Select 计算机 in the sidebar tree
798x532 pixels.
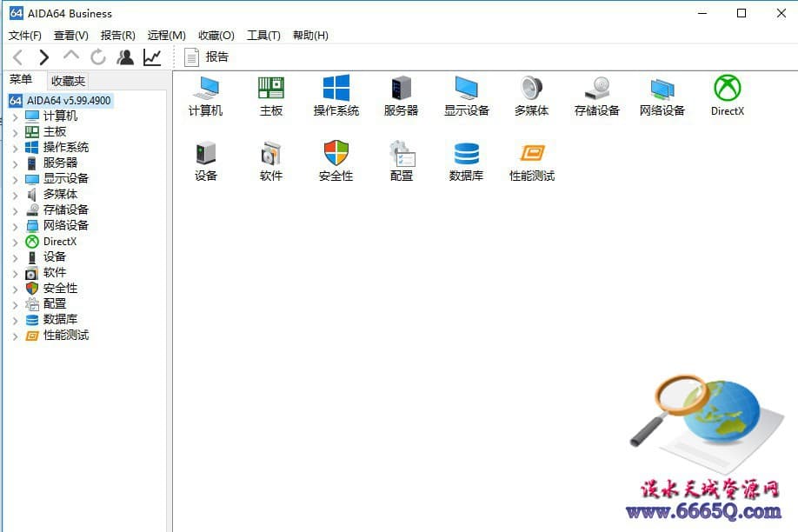60,116
